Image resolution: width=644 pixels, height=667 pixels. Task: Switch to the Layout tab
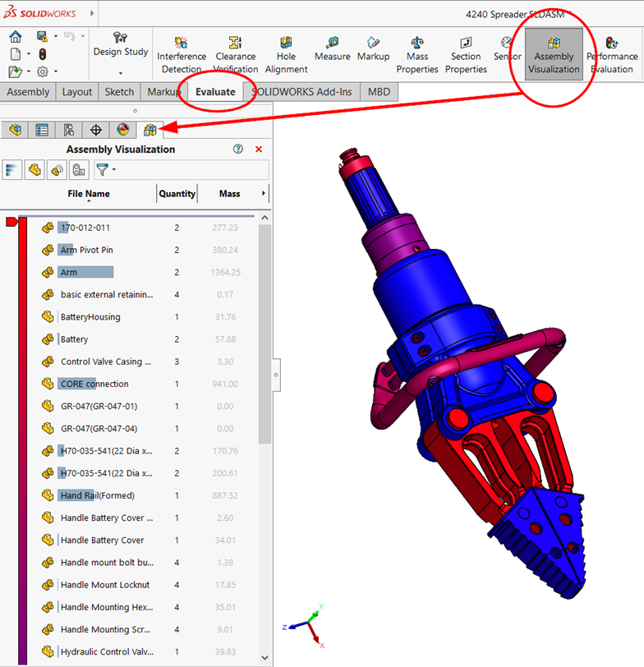tap(77, 92)
